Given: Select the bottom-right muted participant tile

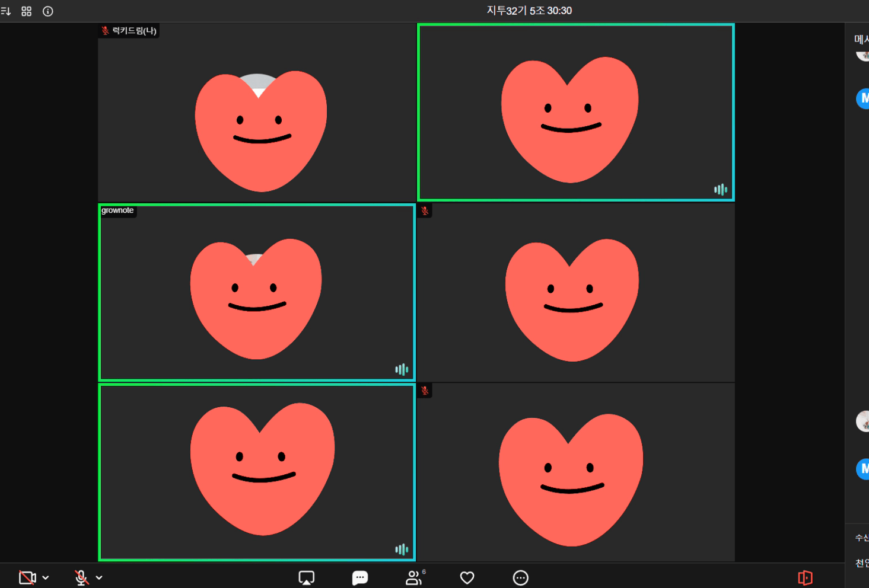Looking at the screenshot, I should point(575,472).
